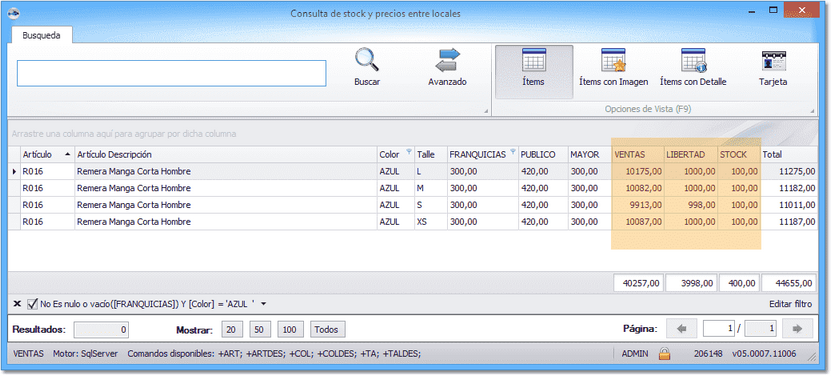Sort by LIBERTAD column header

(x=691, y=154)
